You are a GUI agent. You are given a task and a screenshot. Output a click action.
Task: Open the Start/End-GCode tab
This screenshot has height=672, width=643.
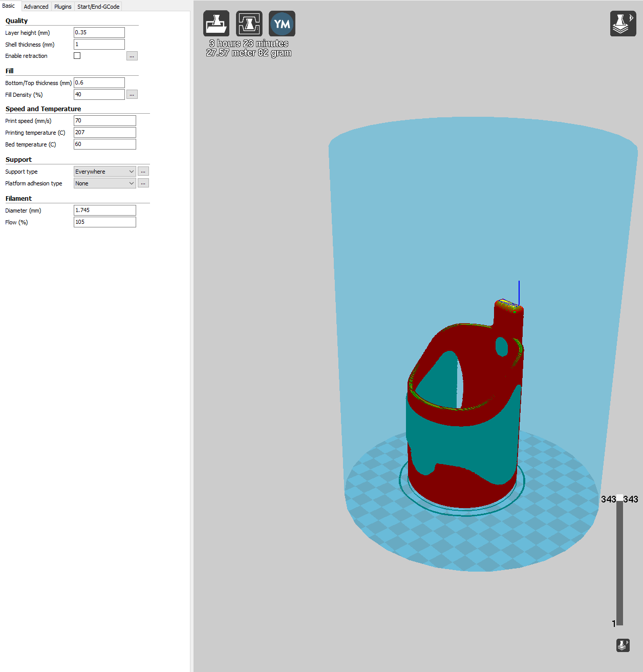[x=98, y=6]
